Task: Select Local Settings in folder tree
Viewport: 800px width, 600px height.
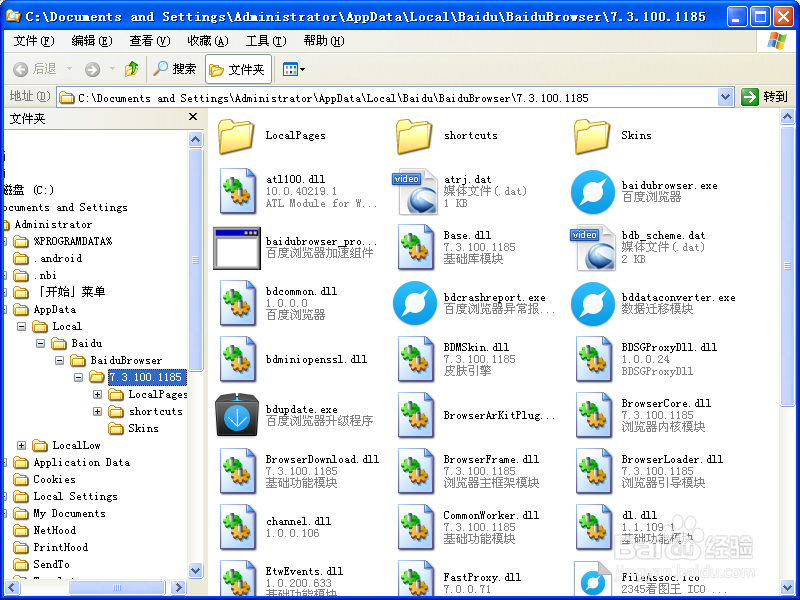Action: (75, 496)
